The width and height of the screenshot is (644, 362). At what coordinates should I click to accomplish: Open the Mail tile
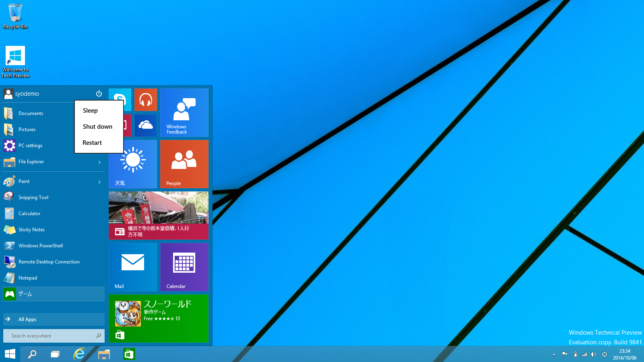(133, 267)
